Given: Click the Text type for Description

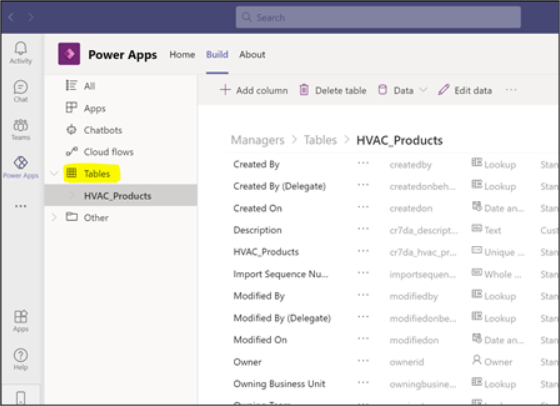Looking at the screenshot, I should (x=492, y=231).
